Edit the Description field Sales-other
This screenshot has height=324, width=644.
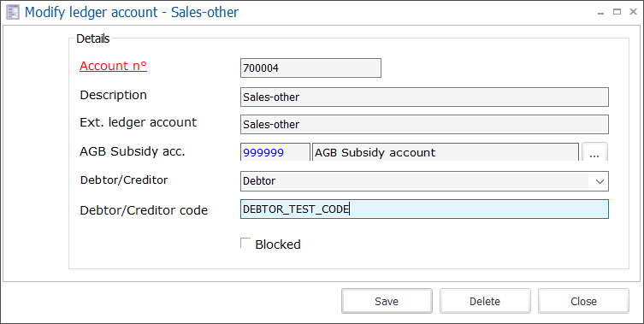[424, 97]
